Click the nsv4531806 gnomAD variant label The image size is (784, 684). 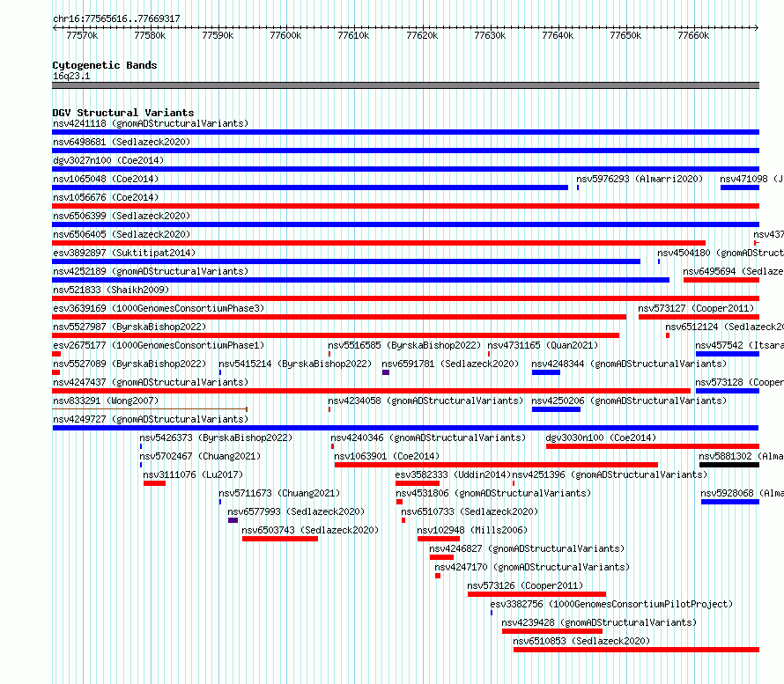point(493,493)
